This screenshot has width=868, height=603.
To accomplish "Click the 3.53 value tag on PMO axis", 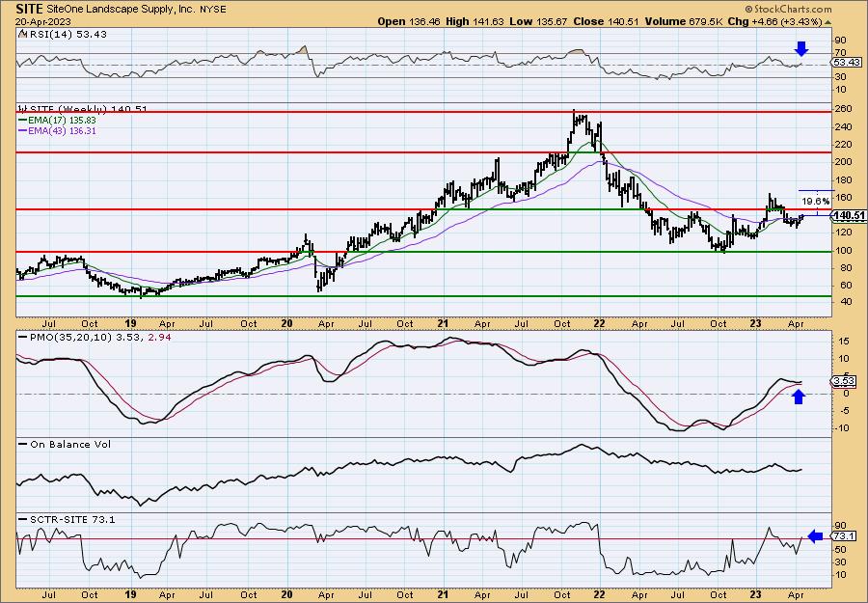I will 844,381.
